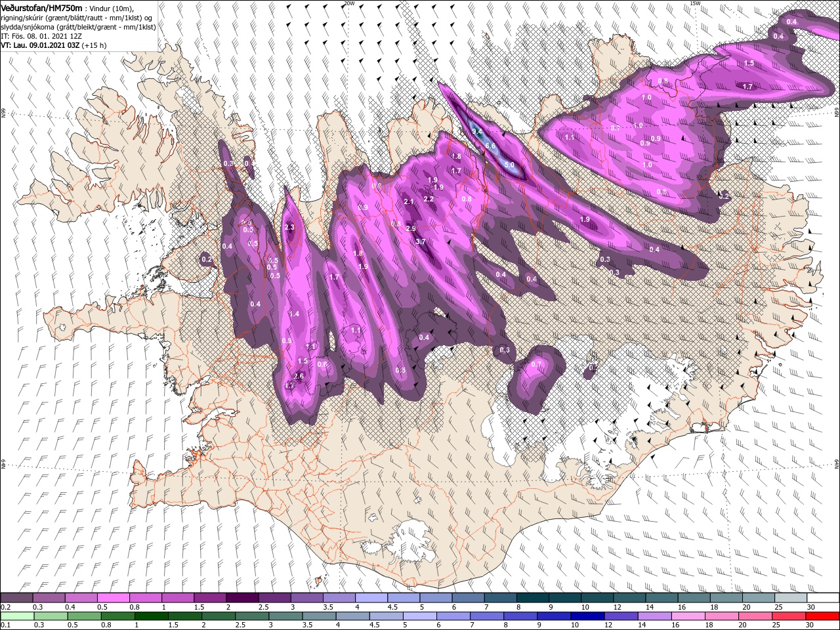Click the 30 label in the rain legend row
This screenshot has width=840, height=630.
tap(810, 625)
